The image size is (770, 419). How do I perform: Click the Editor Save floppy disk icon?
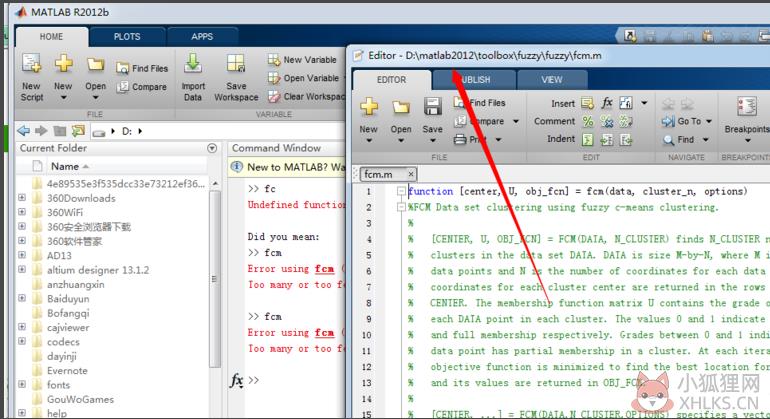(433, 106)
